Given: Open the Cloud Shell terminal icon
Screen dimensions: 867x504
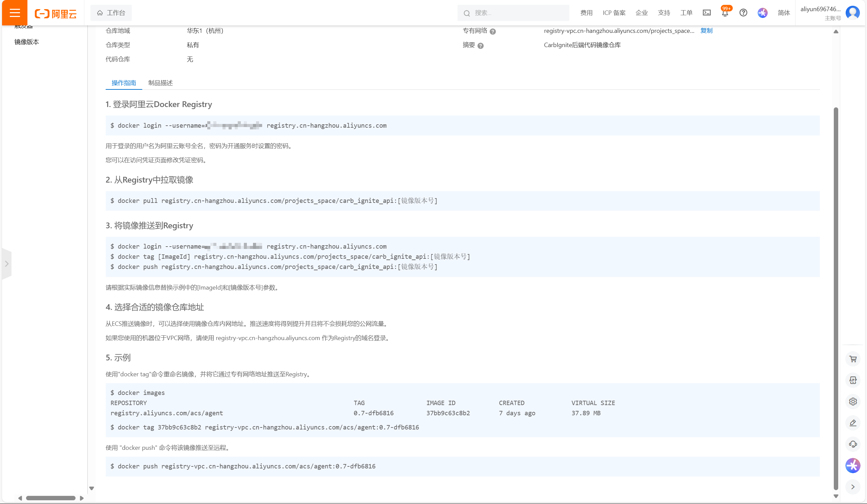Looking at the screenshot, I should [706, 13].
